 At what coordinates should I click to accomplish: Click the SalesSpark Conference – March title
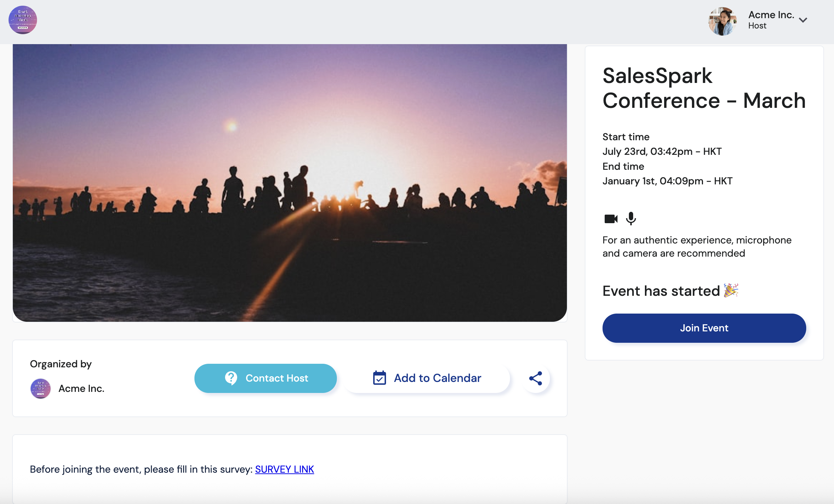tap(704, 88)
